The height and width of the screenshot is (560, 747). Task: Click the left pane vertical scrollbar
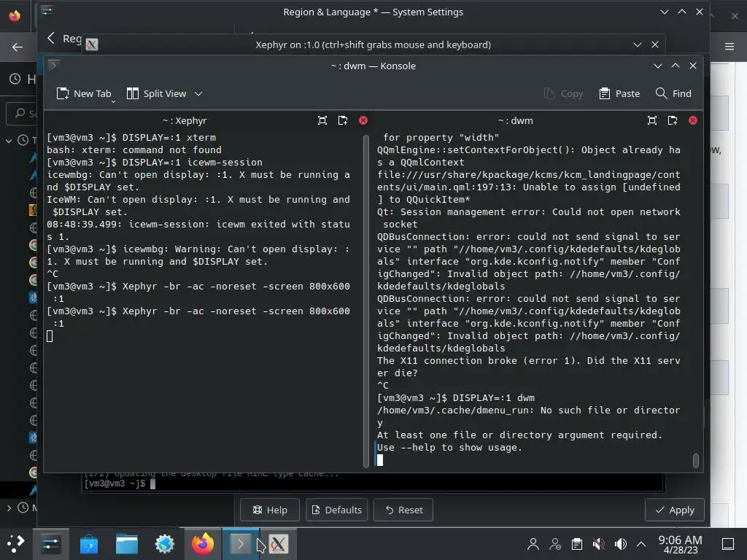(x=366, y=301)
